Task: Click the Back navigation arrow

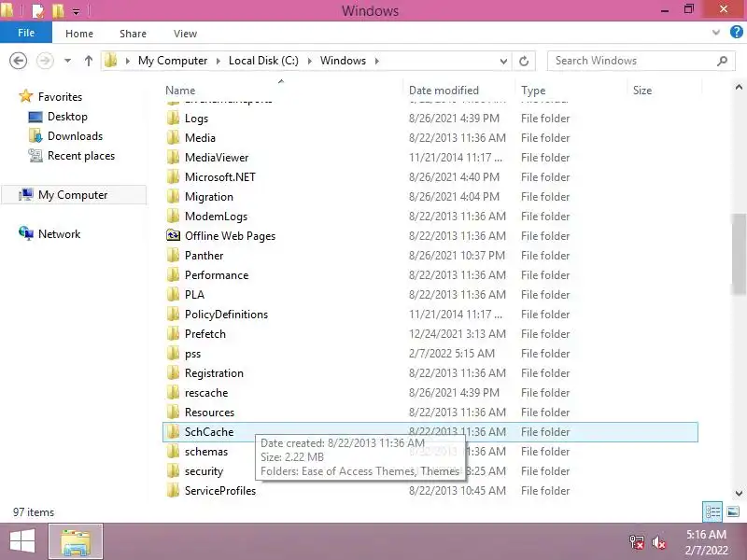Action: 18,61
